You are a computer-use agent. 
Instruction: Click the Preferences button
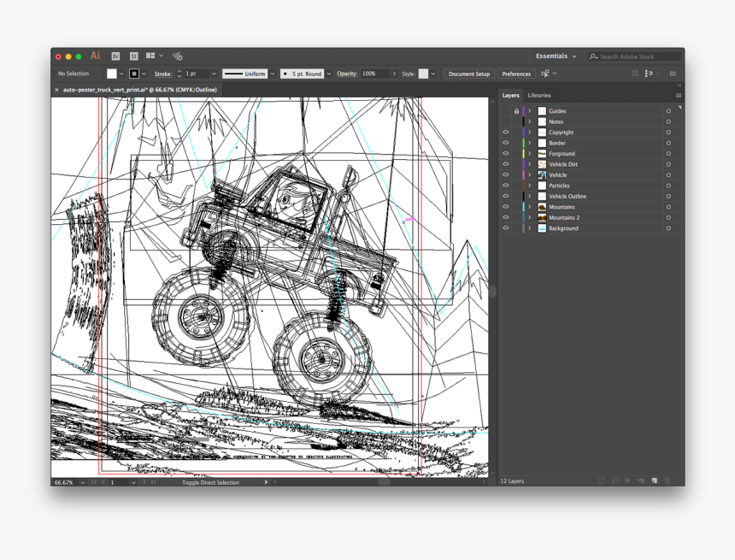[x=515, y=74]
